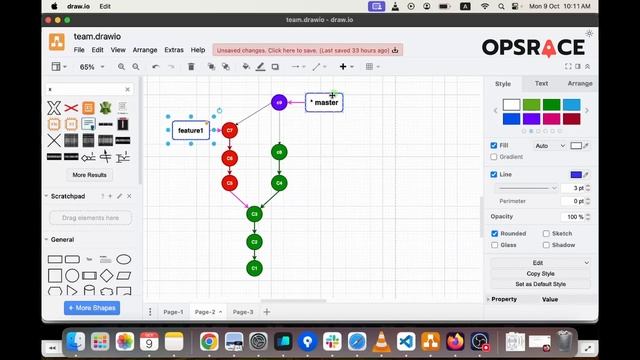Click the More Shapes button
The height and width of the screenshot is (360, 640).
[x=92, y=308]
